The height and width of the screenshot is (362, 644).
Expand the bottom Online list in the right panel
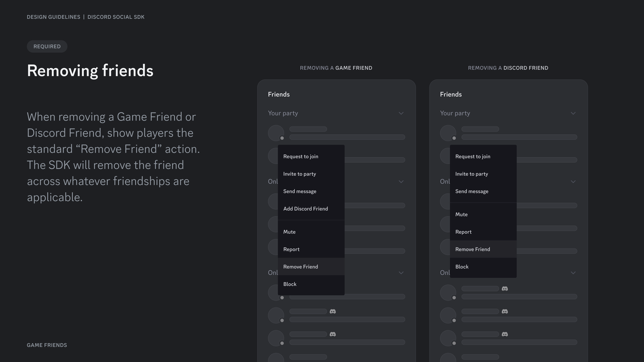pos(573,273)
